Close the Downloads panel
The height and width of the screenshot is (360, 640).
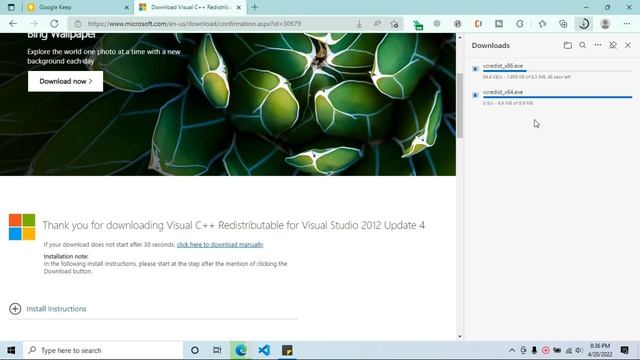[628, 45]
